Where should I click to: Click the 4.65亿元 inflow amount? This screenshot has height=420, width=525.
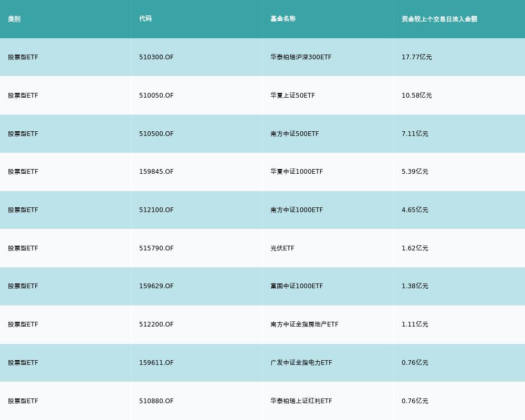(415, 209)
